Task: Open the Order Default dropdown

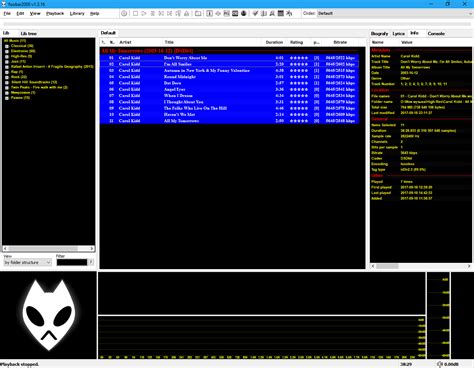Action: (395, 13)
